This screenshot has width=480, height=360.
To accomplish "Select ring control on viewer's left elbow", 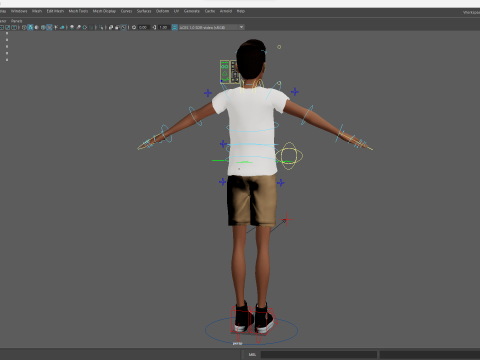I will [195, 116].
